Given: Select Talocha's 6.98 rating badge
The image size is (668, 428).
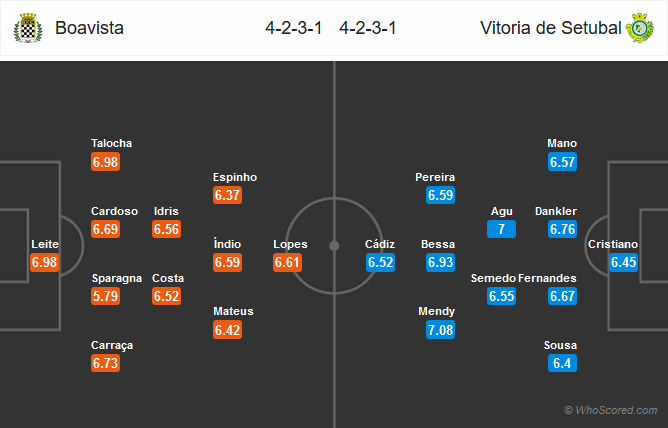Looking at the screenshot, I should [105, 162].
